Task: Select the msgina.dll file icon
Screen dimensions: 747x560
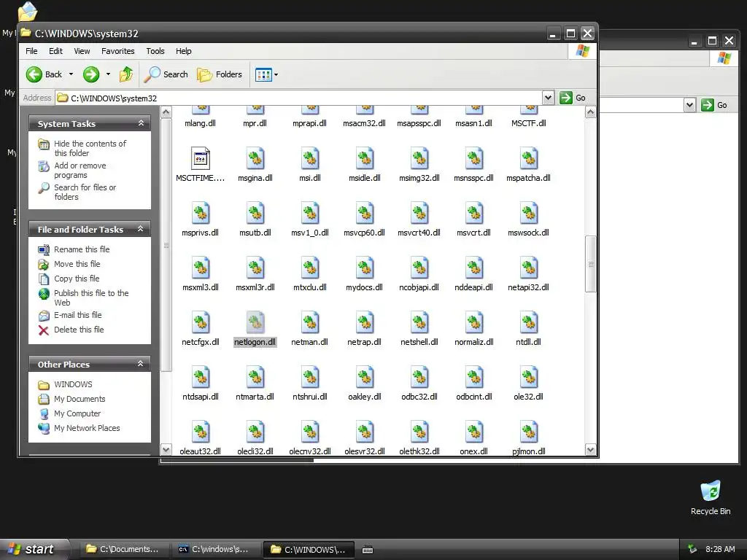Action: pos(255,158)
